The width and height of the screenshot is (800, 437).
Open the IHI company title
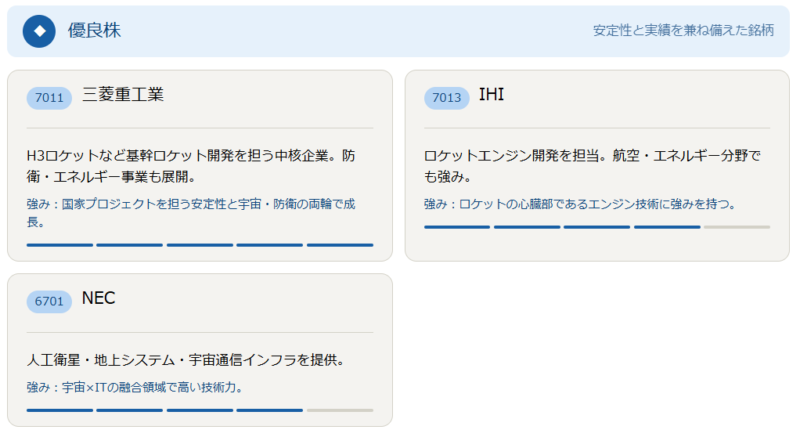pos(492,96)
